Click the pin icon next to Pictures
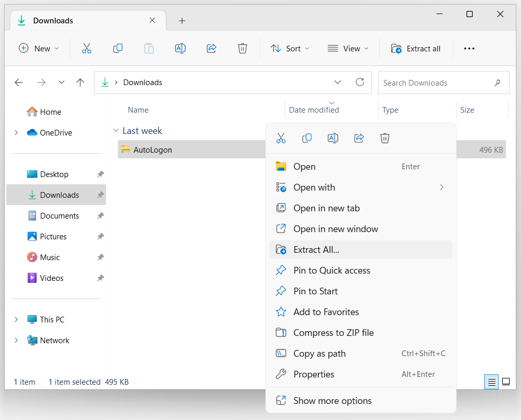 click(100, 236)
